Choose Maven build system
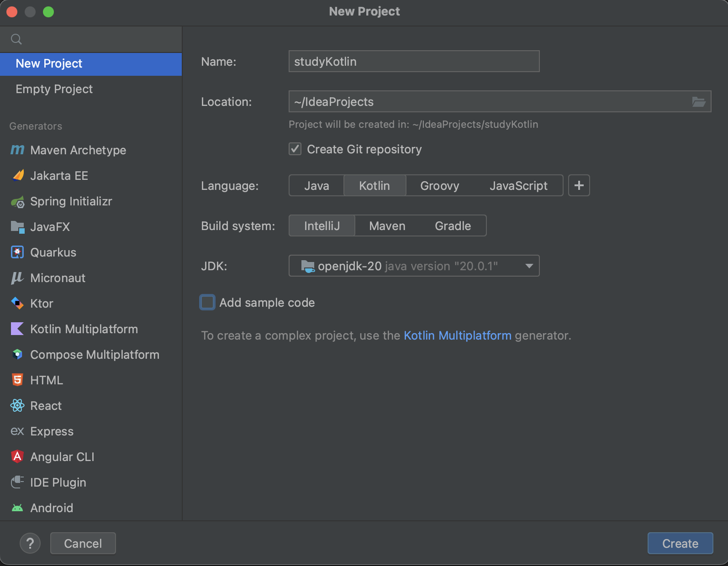Viewport: 728px width, 566px height. click(x=387, y=226)
